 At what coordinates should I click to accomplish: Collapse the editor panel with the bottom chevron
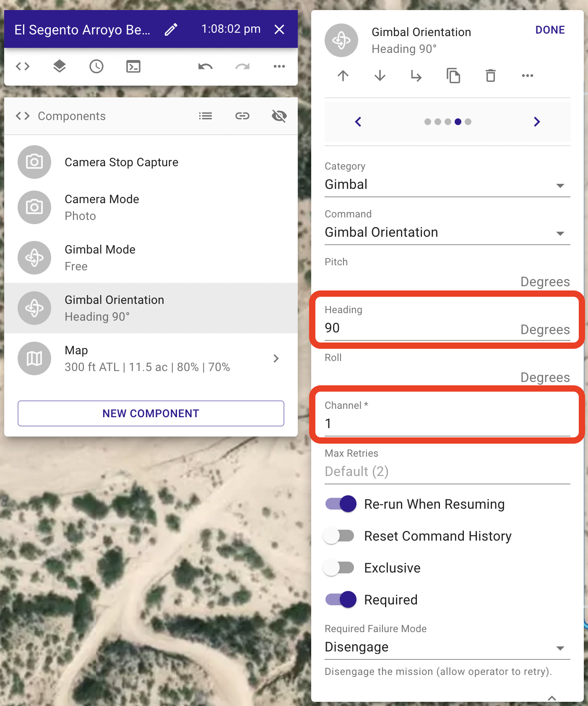[x=552, y=698]
